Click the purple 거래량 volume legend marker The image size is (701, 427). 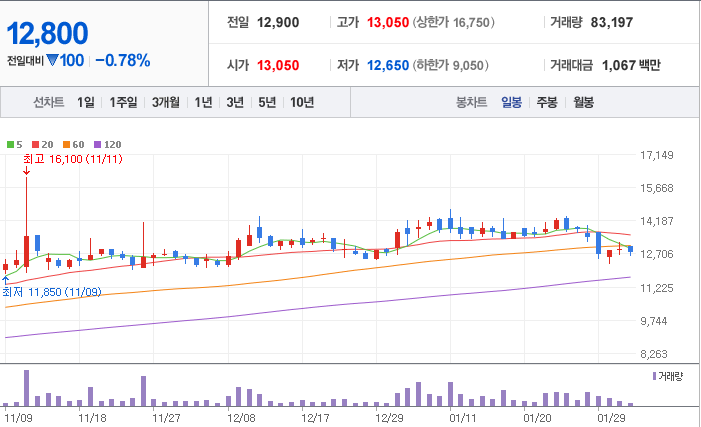pos(655,376)
